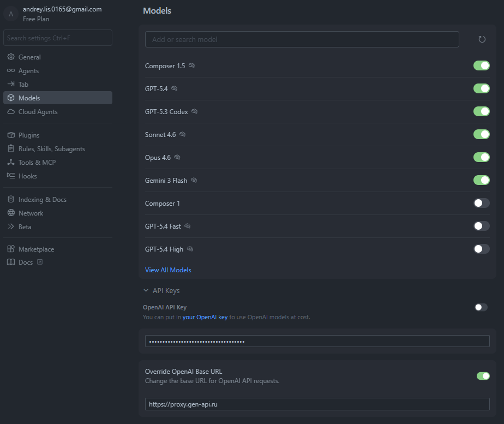
Task: Click the external link icon next to Docs
Action: [39, 262]
